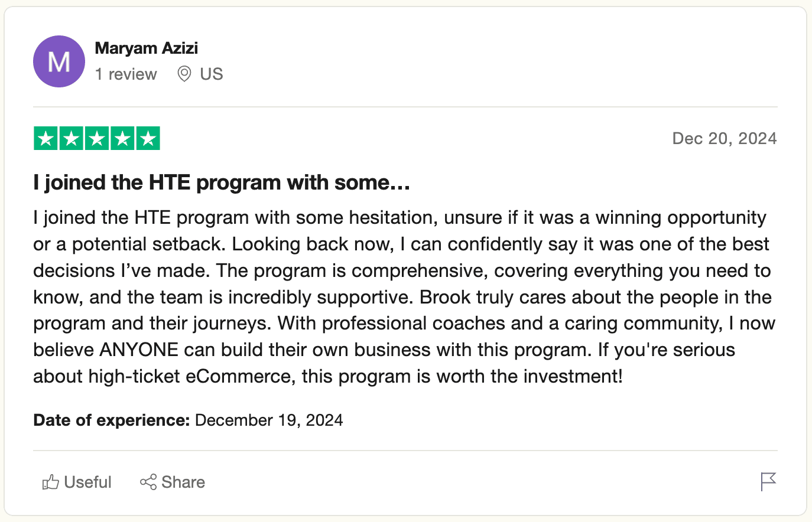The width and height of the screenshot is (812, 522).
Task: Click the thumbs-up Useful icon
Action: 51,482
